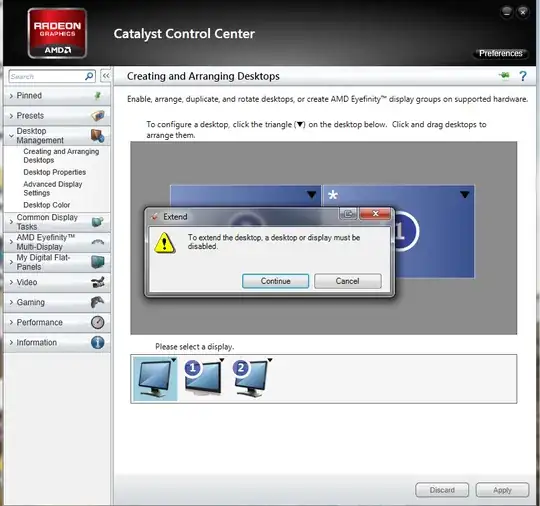Image resolution: width=540 pixels, height=506 pixels.
Task: Open triangle menu on starred desktop
Action: point(465,195)
